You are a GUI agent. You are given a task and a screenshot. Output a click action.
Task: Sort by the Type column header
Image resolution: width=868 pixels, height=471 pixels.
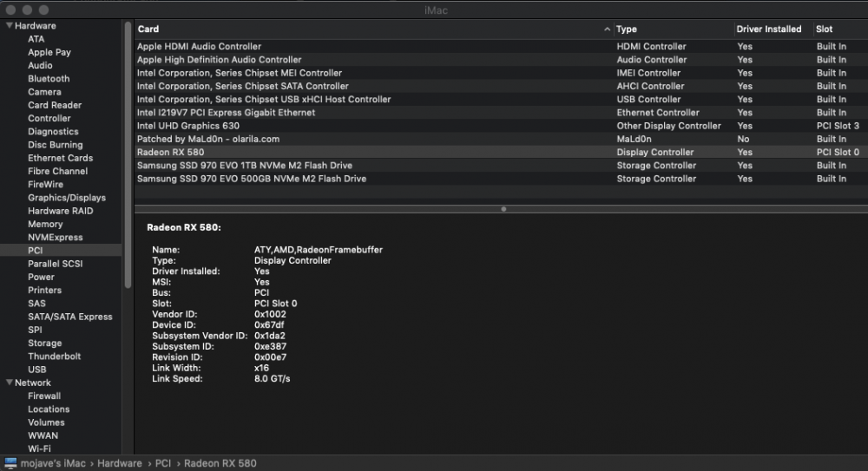(x=626, y=29)
